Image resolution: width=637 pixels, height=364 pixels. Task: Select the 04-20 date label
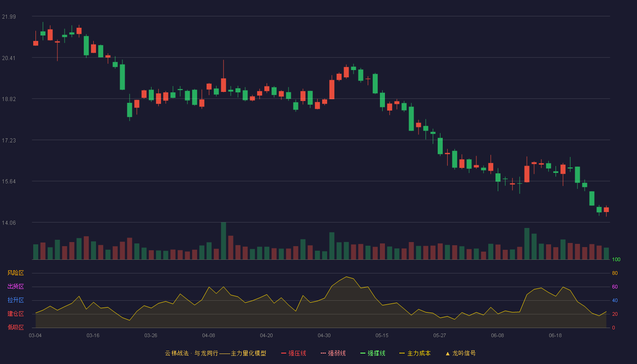pos(267,335)
